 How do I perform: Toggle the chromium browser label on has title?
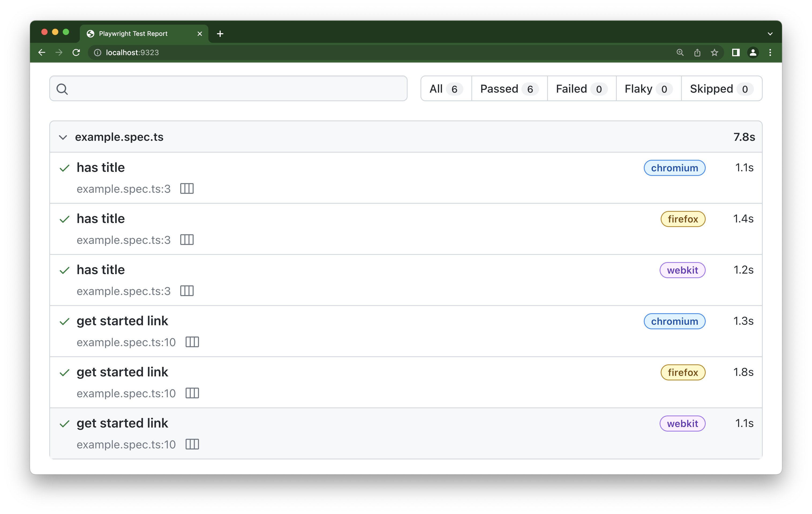675,167
